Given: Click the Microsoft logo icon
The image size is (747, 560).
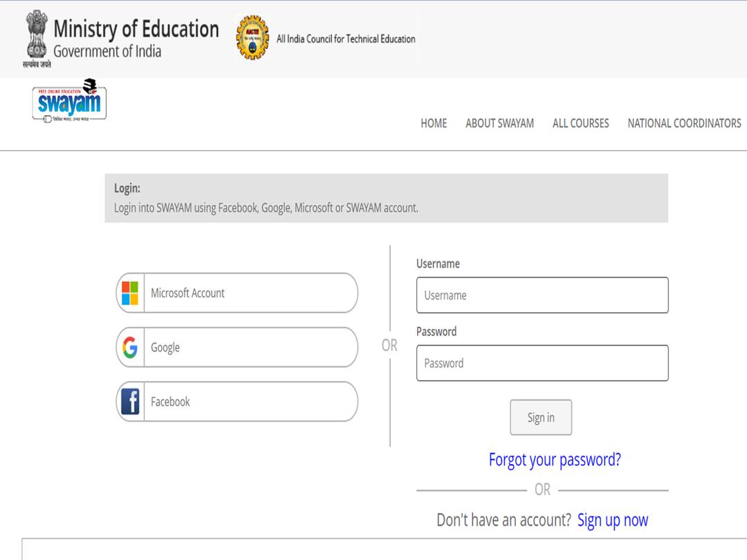Looking at the screenshot, I should [130, 293].
